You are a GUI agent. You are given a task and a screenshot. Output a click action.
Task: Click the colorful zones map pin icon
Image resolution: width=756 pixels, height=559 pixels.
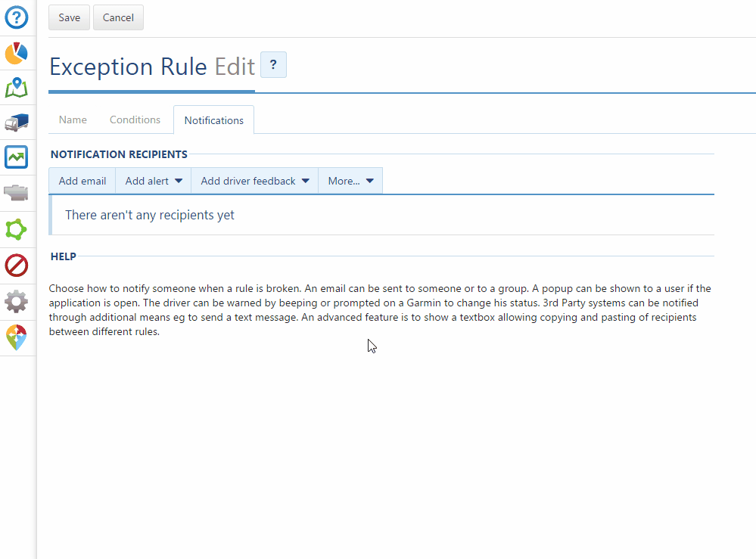pos(17,337)
